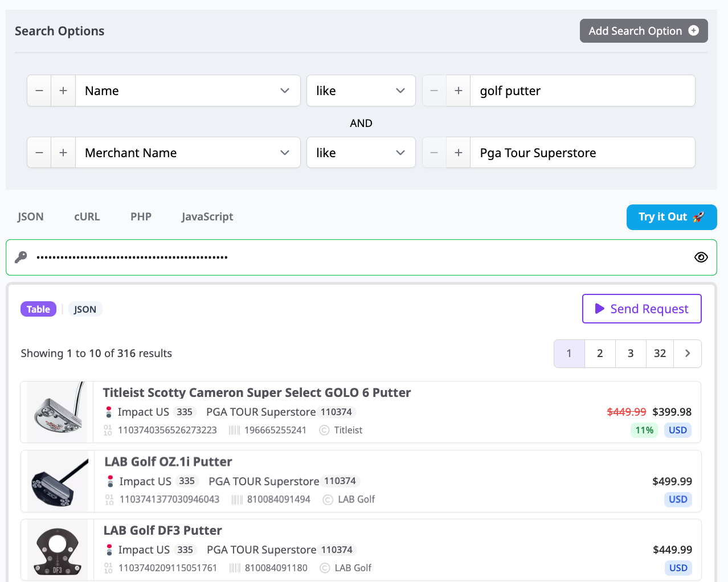Open the Merchant Name field dropdown
Viewport: 728px width, 582px height.
click(188, 153)
